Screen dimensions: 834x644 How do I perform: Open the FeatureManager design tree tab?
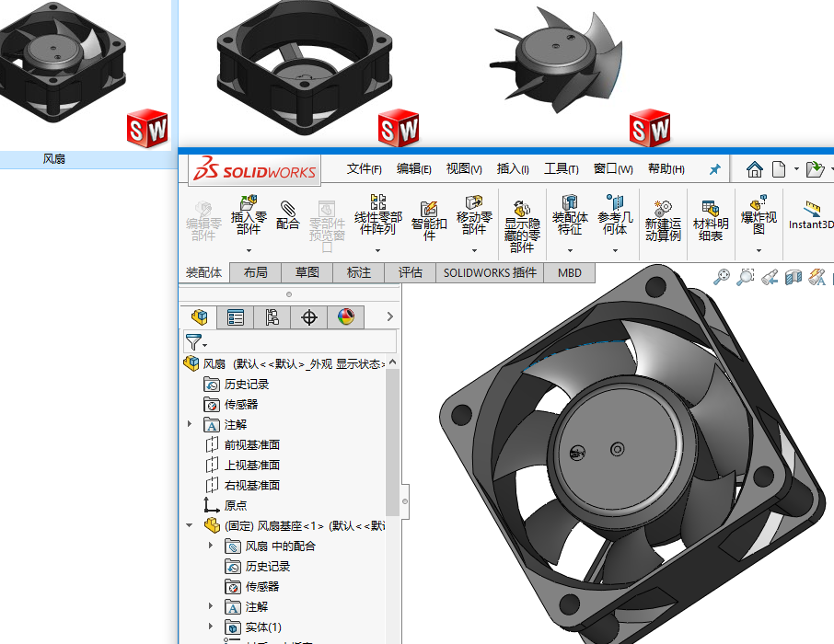(x=199, y=317)
